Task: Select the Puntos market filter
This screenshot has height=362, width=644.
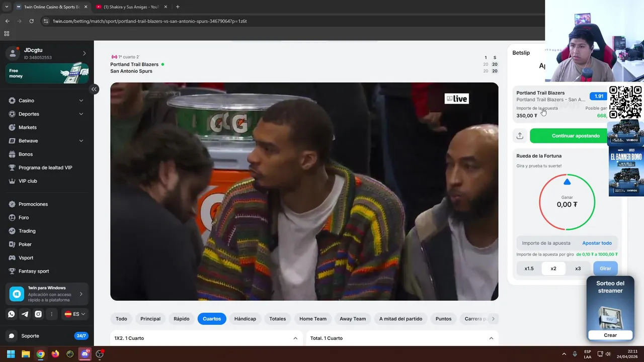Action: tap(443, 319)
